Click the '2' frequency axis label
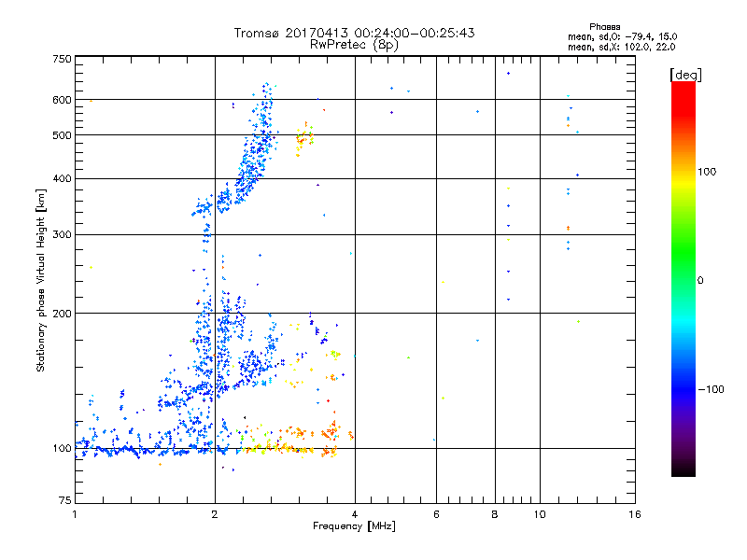 coord(215,514)
